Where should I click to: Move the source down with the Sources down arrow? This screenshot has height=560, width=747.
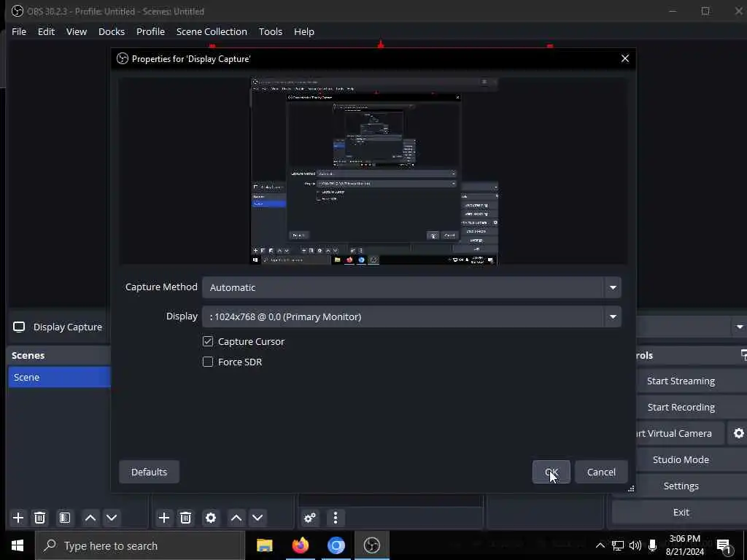258,518
